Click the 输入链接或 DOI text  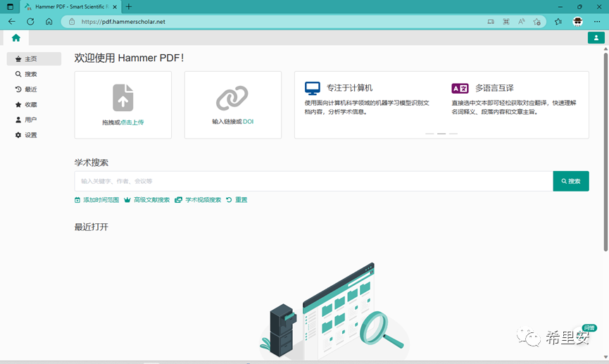[x=232, y=122]
